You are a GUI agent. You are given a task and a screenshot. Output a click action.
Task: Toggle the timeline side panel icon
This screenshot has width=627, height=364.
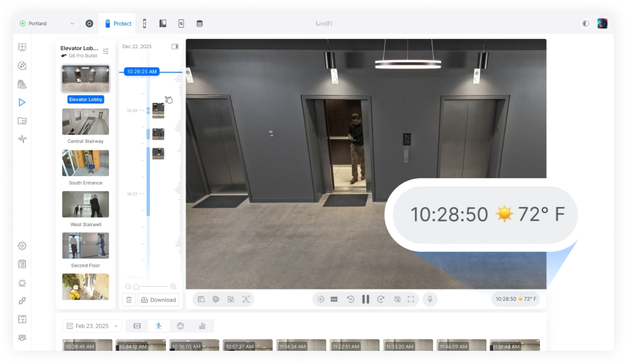point(175,47)
